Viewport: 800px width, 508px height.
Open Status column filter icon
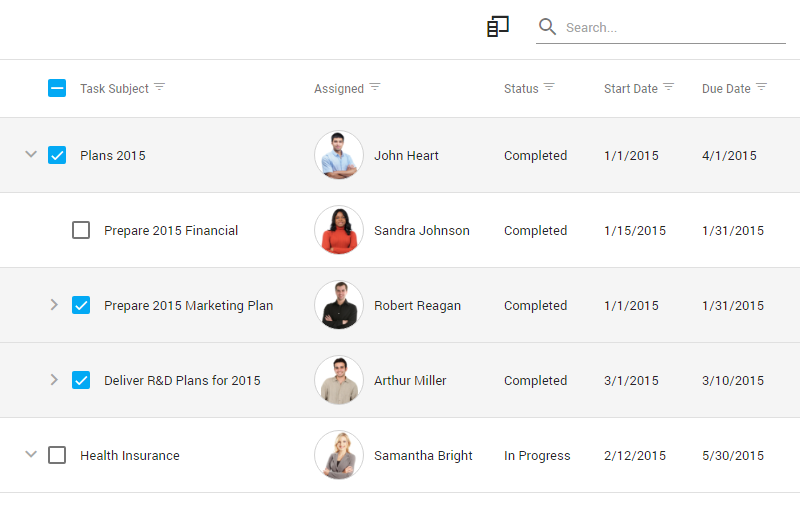(x=549, y=87)
